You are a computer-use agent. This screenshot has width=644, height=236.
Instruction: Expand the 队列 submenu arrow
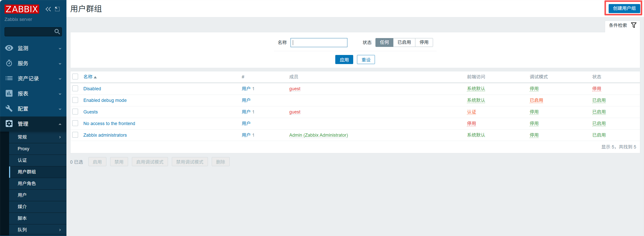(x=60, y=230)
